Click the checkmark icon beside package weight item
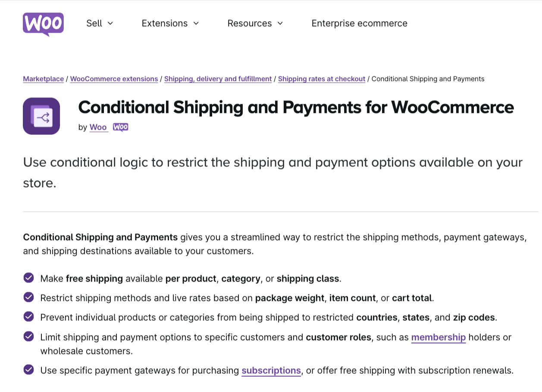The height and width of the screenshot is (392, 542). click(28, 297)
